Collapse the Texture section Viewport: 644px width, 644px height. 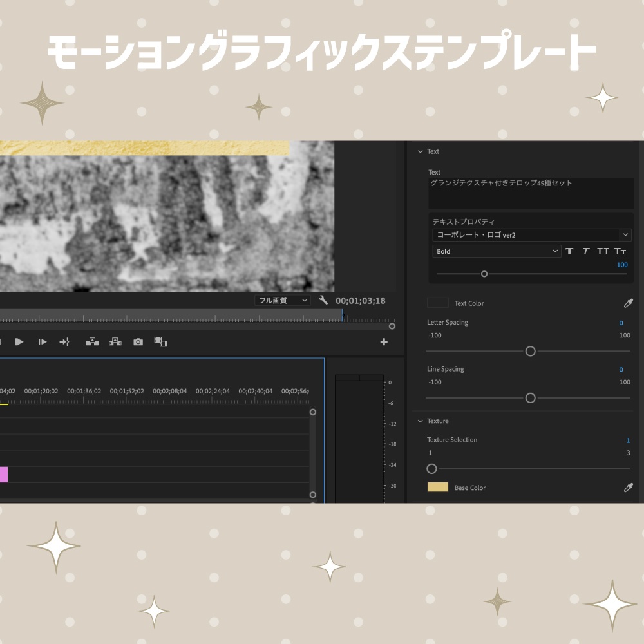(x=421, y=421)
